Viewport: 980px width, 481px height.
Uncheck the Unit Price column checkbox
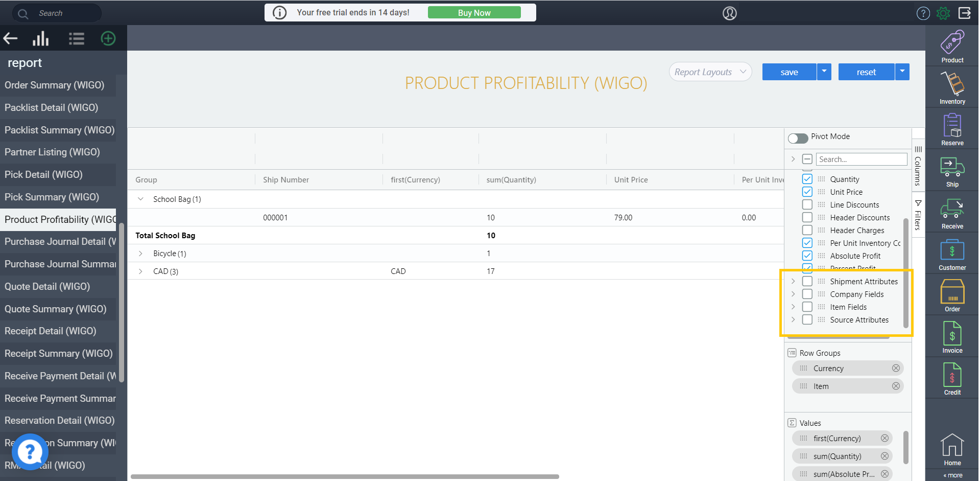807,192
